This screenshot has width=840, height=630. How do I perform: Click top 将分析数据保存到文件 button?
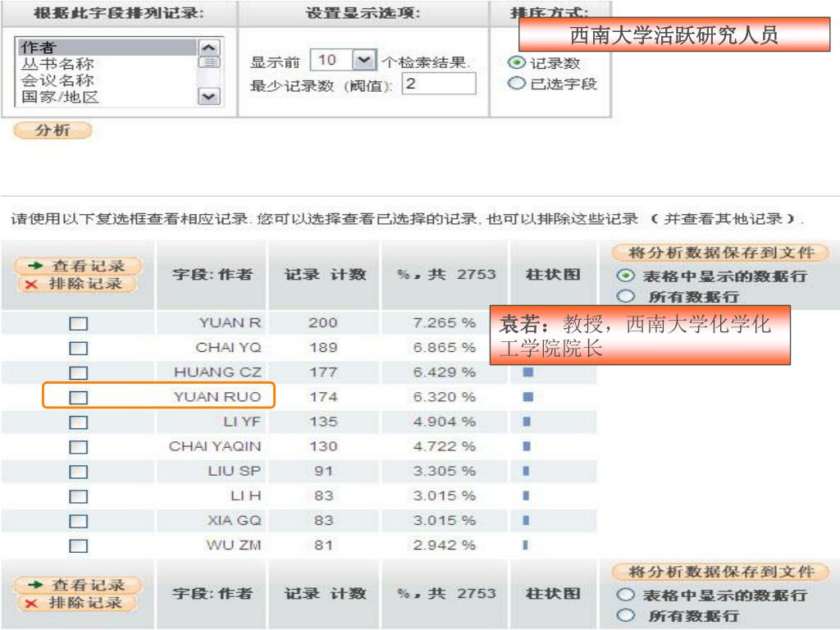point(720,253)
